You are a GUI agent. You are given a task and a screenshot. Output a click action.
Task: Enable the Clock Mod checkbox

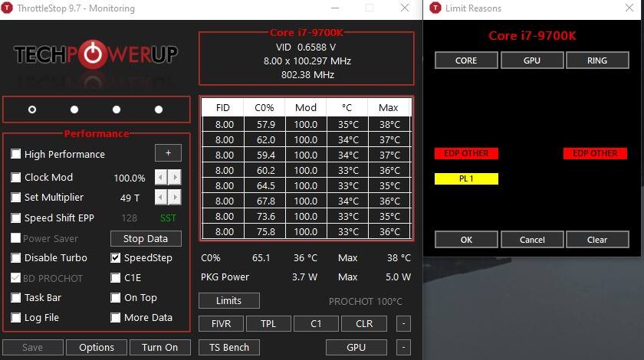[x=15, y=178]
